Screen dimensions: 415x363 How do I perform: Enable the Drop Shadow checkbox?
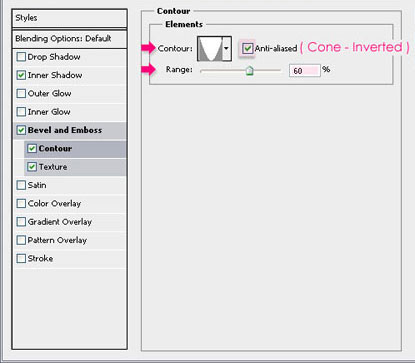click(x=21, y=57)
